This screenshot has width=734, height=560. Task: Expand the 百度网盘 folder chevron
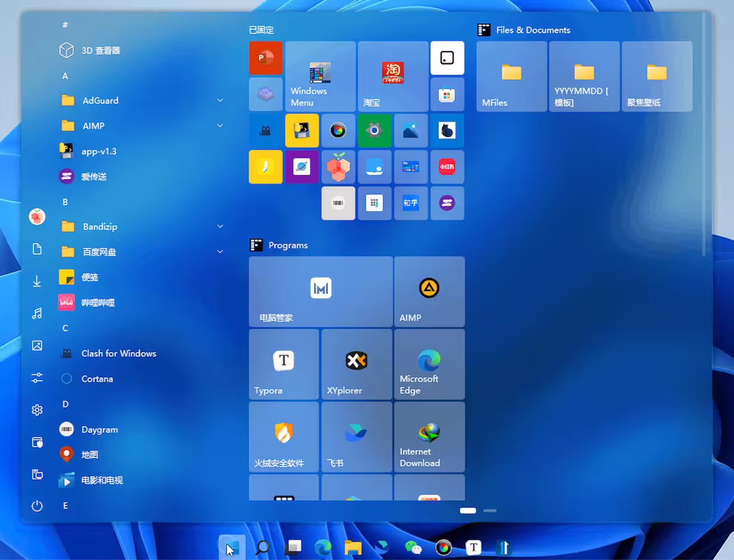point(220,252)
